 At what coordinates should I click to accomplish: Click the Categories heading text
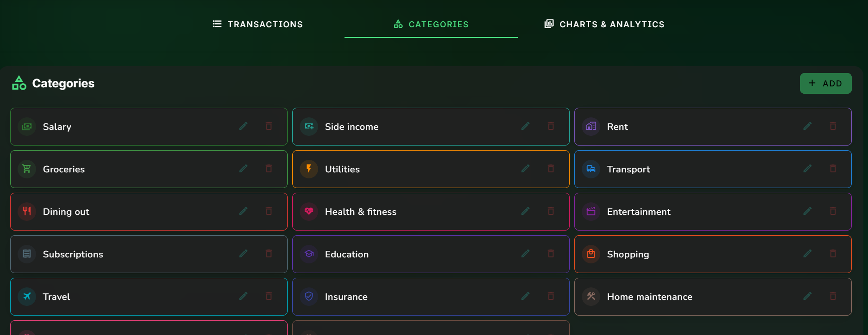63,83
